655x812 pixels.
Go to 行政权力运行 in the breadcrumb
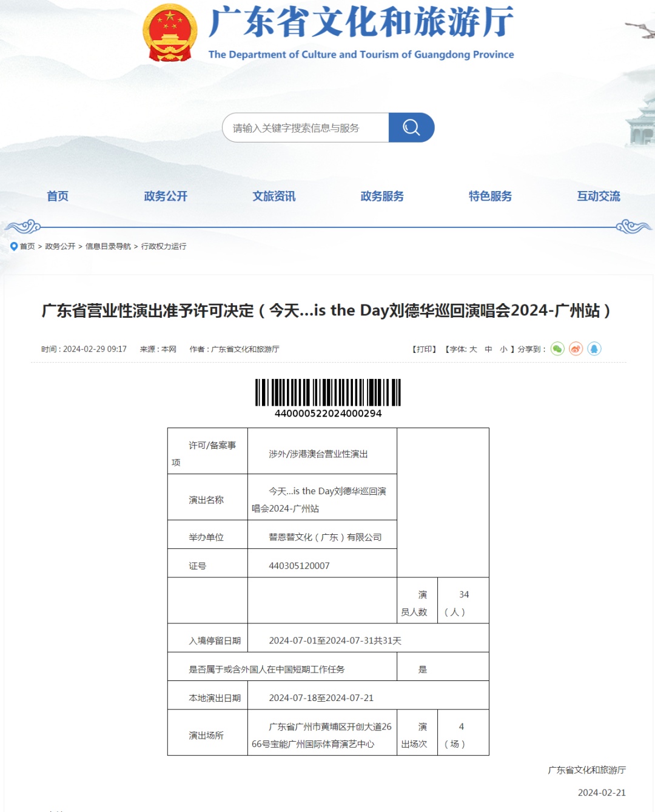coord(164,246)
